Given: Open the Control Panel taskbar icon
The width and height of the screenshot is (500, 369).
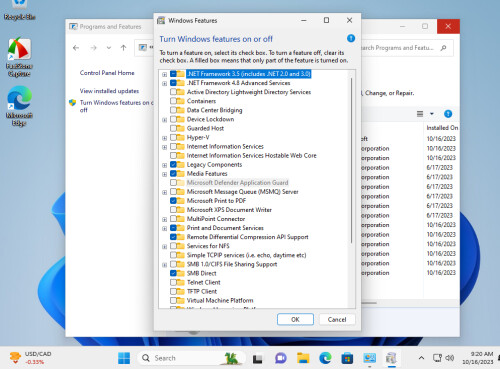Looking at the screenshot, I should pos(369,358).
